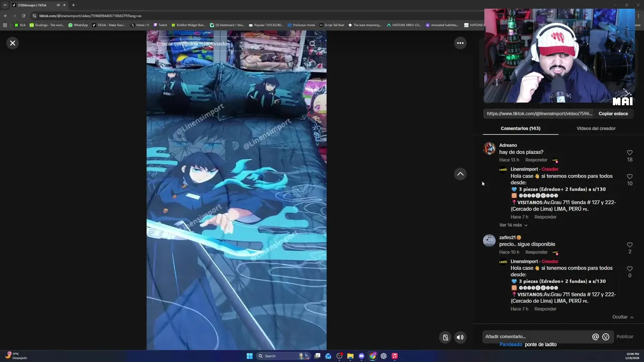This screenshot has height=362, width=644.
Task: Open the three-dots more options menu
Action: (x=460, y=43)
